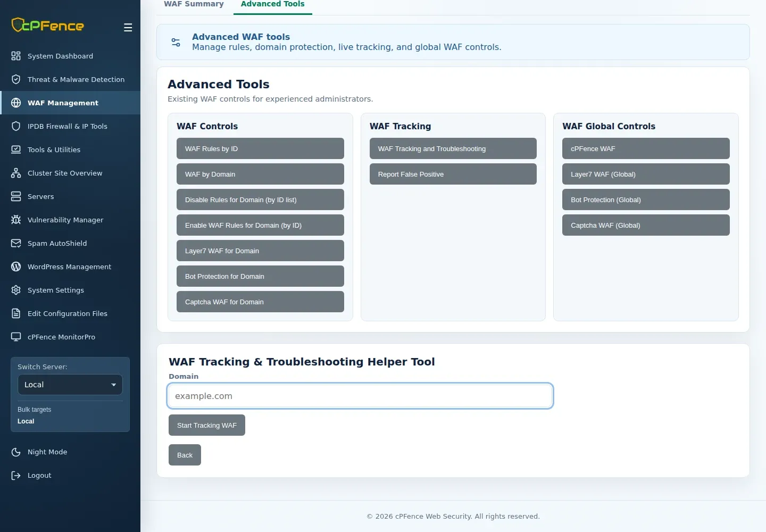Click the cPFence logo

tap(48, 25)
